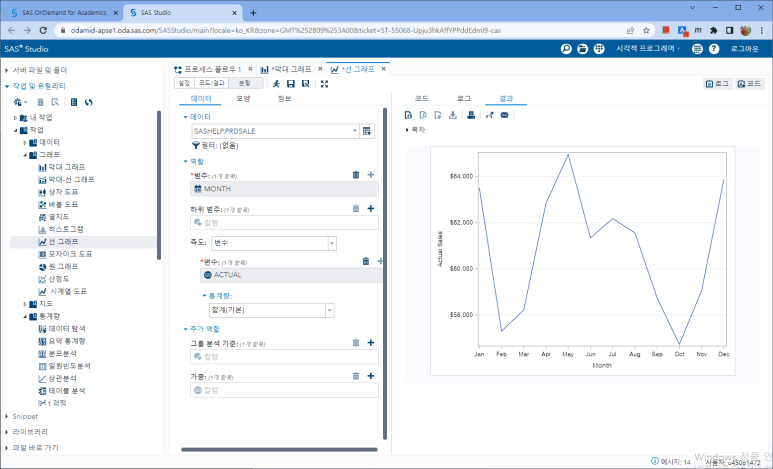This screenshot has width=773, height=469.
Task: Expand the 서버 파일 및 폴더 panel
Action: click(7, 71)
